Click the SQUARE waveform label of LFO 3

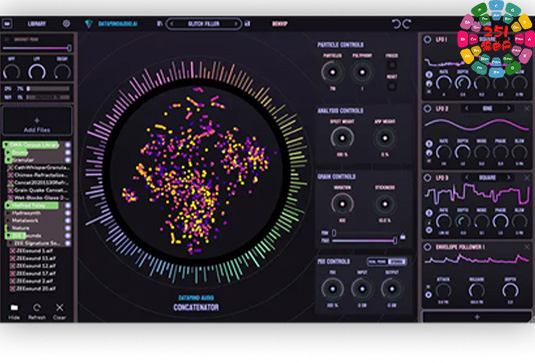(x=487, y=177)
